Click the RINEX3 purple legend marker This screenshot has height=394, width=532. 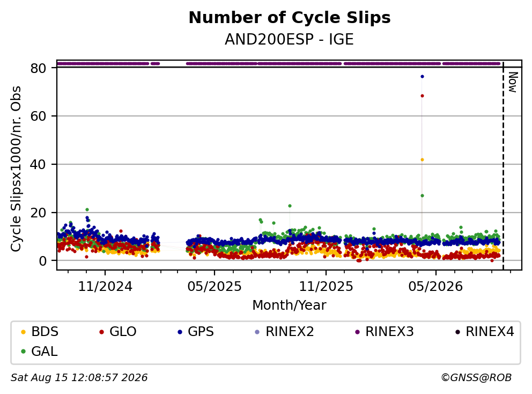pyautogui.click(x=357, y=332)
